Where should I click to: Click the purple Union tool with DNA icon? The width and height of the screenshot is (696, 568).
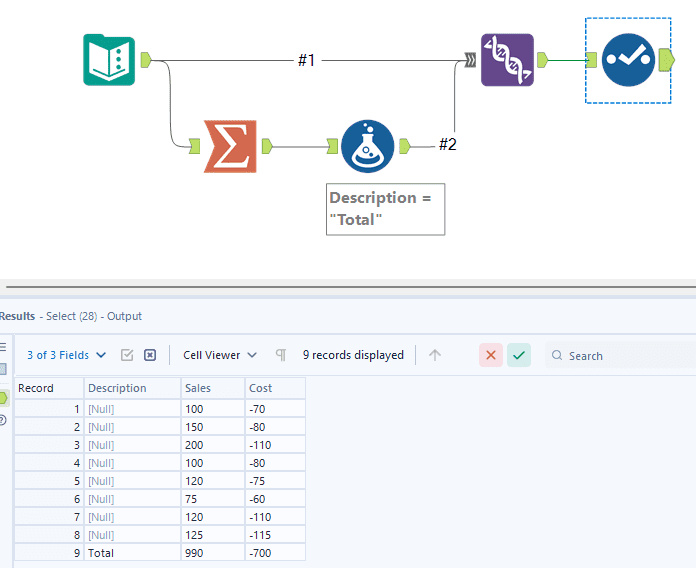pyautogui.click(x=507, y=60)
